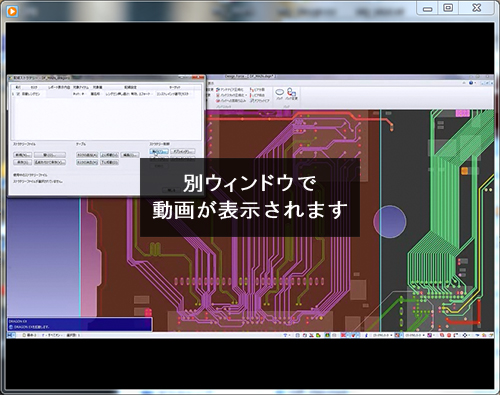Click the default button beside the highlighted button
500x395 pixels.
(x=183, y=152)
